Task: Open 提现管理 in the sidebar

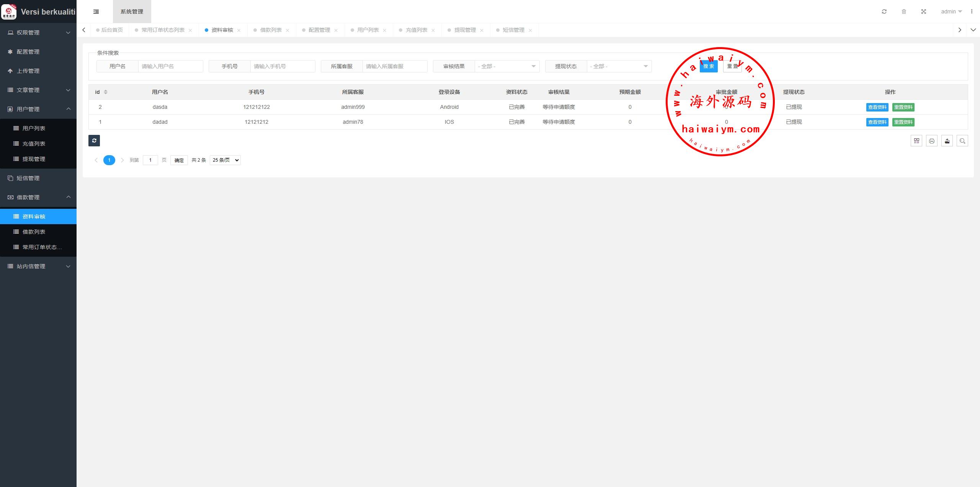Action: coord(34,159)
